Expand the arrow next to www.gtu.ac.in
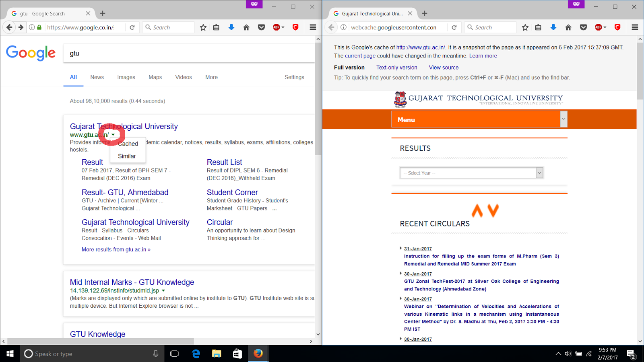 pos(113,135)
